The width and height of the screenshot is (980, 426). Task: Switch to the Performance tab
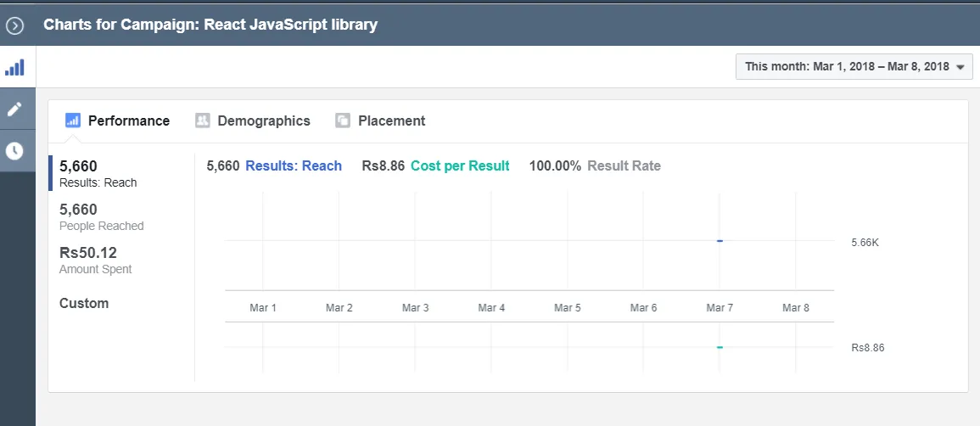[x=117, y=121]
